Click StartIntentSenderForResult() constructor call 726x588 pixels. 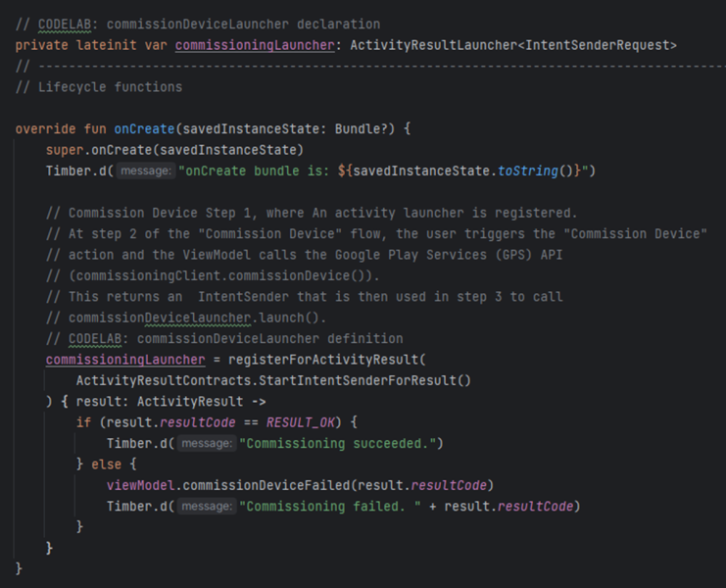(x=364, y=380)
